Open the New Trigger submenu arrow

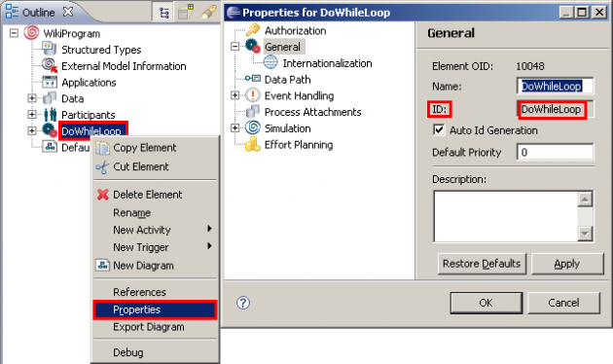coord(210,246)
